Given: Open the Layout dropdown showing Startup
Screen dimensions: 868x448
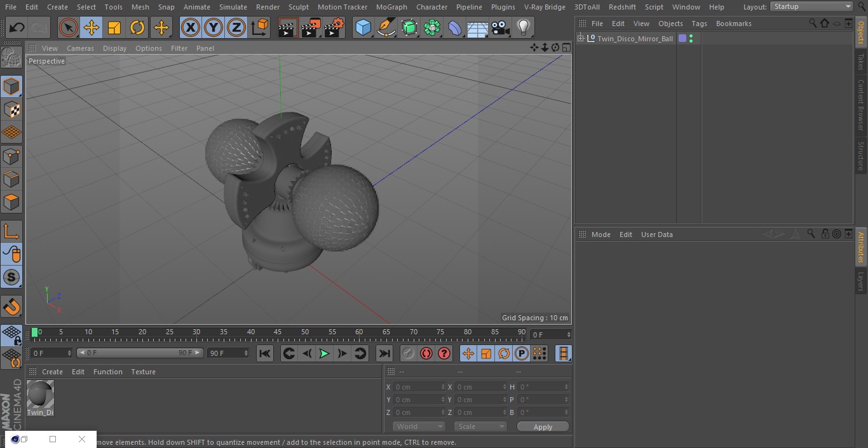Looking at the screenshot, I should pos(811,6).
